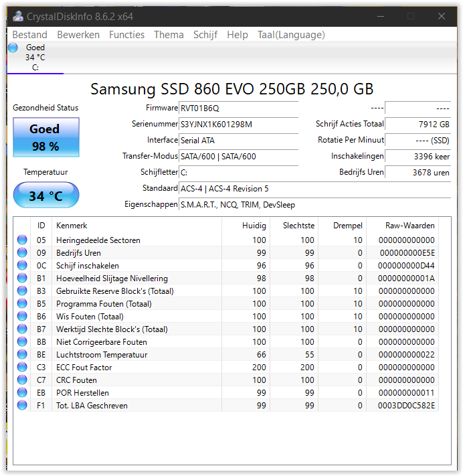The image size is (463, 476).
Task: Click the Interface field Serial ATA
Action: coord(238,141)
